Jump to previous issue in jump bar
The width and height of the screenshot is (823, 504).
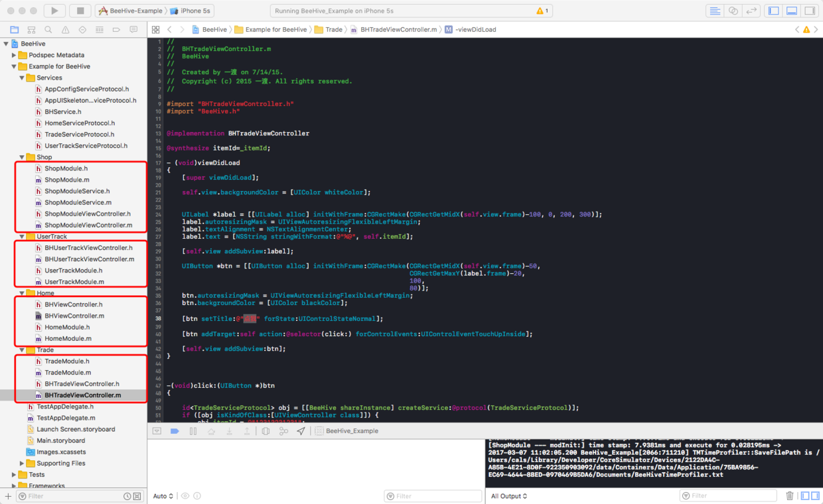798,30
